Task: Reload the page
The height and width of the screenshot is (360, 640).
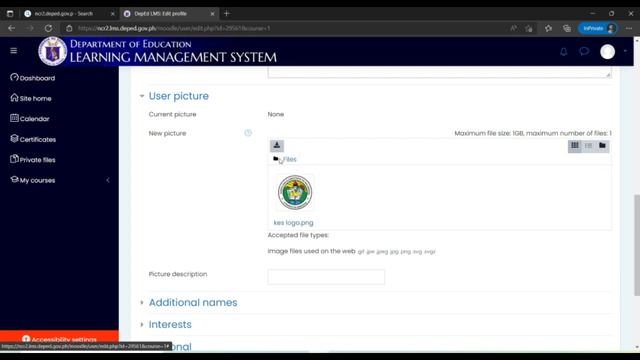Action: pos(48,28)
